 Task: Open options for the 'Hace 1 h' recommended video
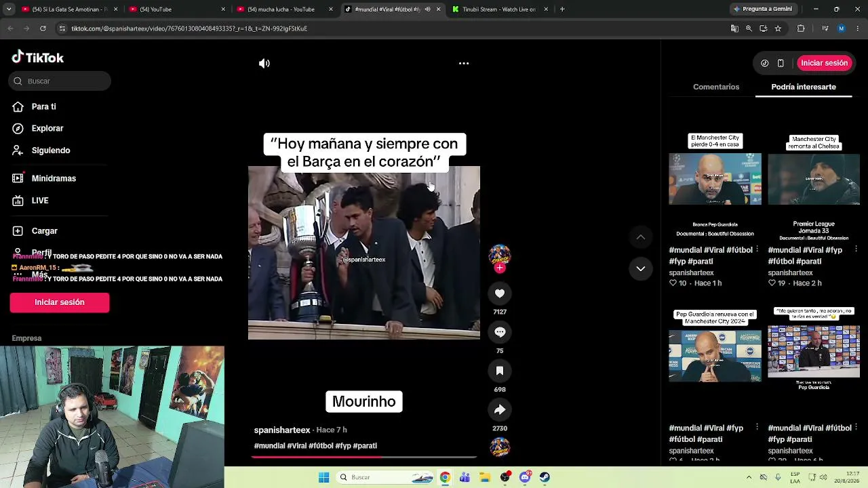pyautogui.click(x=757, y=249)
